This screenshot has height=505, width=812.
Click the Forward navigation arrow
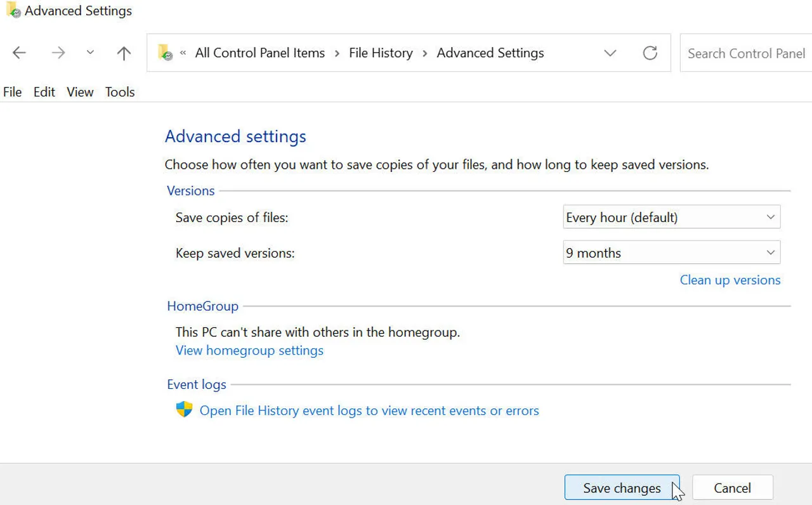click(x=58, y=53)
